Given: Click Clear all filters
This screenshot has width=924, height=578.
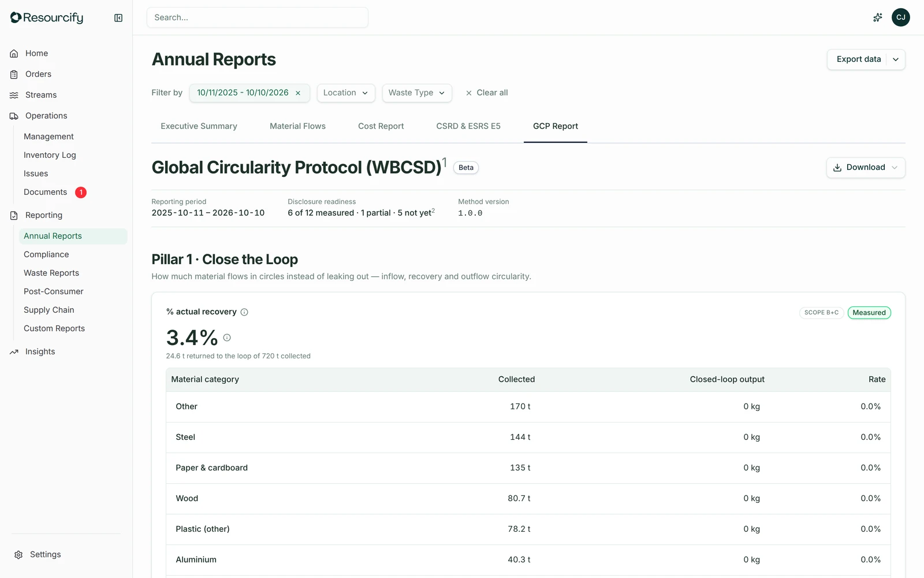Looking at the screenshot, I should click(486, 93).
